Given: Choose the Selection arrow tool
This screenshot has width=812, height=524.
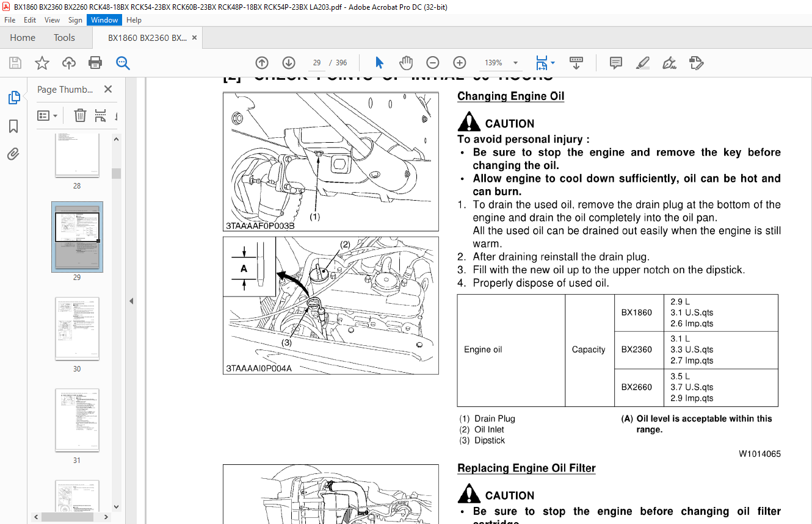Looking at the screenshot, I should coord(379,63).
